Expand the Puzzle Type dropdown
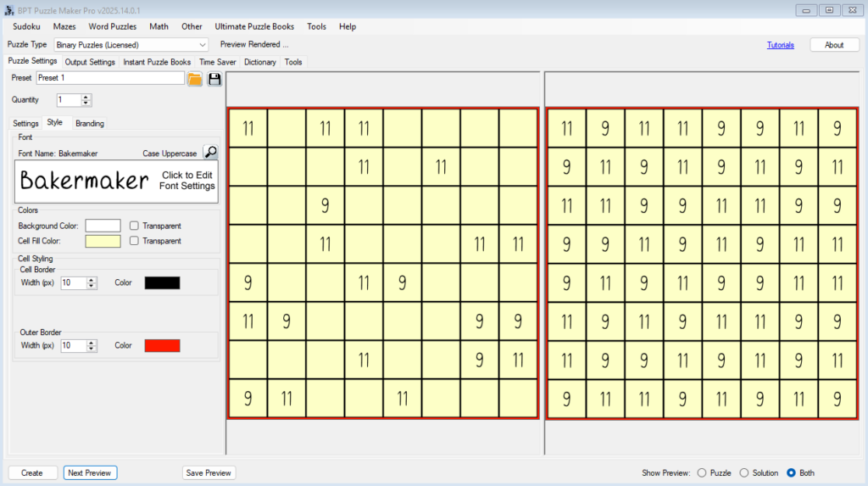This screenshot has height=486, width=868. pyautogui.click(x=202, y=44)
